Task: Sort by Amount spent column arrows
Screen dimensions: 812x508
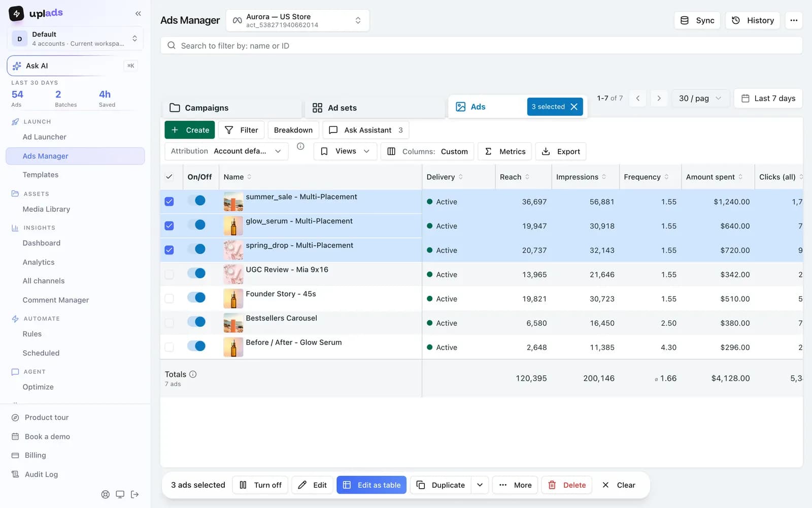Action: click(740, 177)
